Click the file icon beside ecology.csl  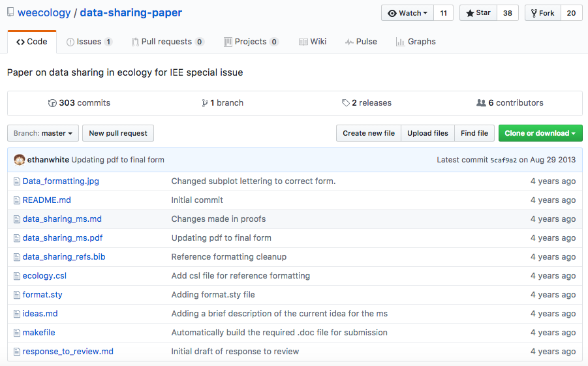17,276
